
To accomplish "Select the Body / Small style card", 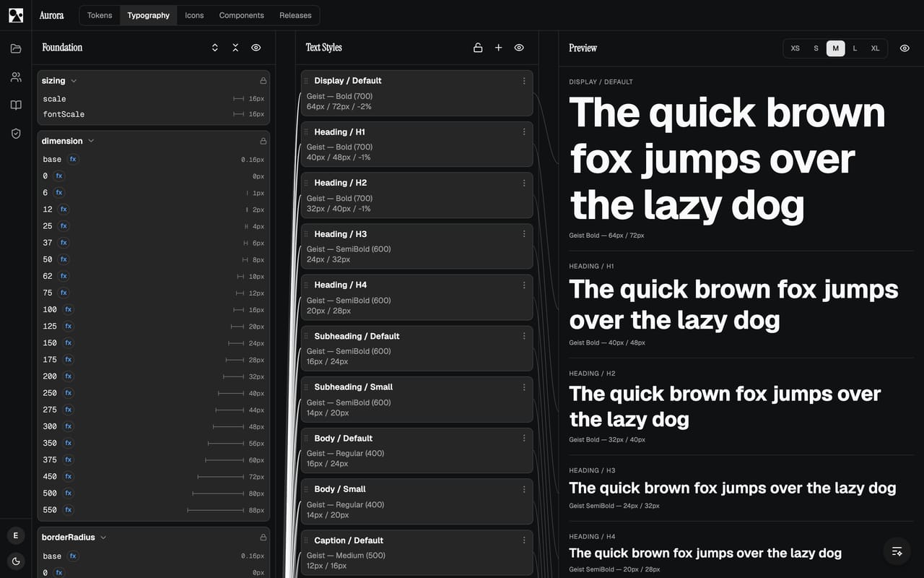I will pyautogui.click(x=417, y=501).
